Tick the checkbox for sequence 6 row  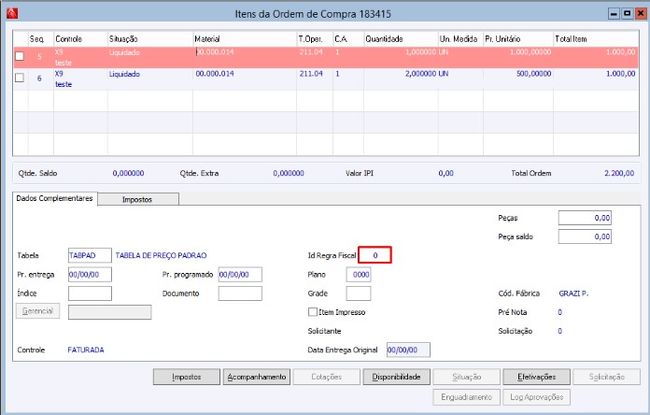coord(19,78)
